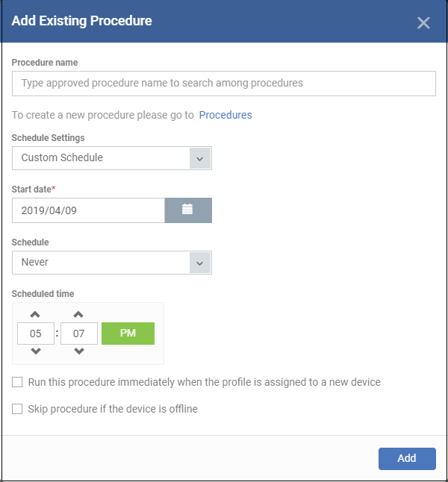Click the Start date field showing 2019/04/09
The width and height of the screenshot is (448, 482).
tap(88, 210)
